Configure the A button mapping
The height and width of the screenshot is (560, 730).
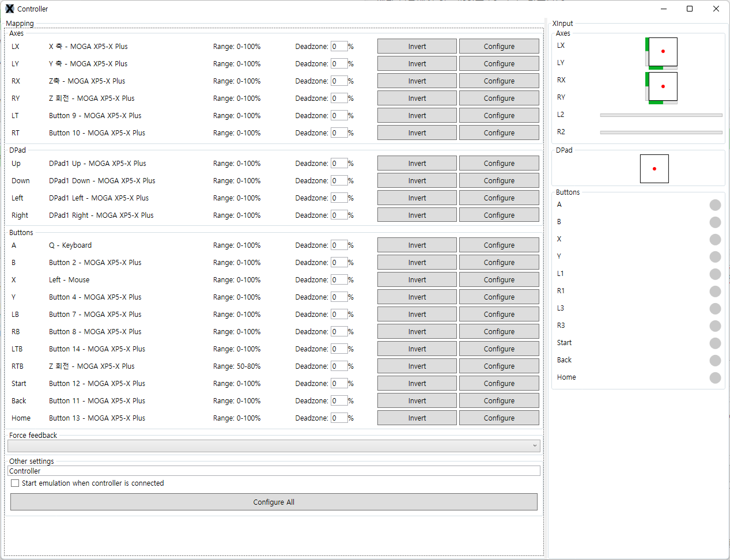[499, 245]
